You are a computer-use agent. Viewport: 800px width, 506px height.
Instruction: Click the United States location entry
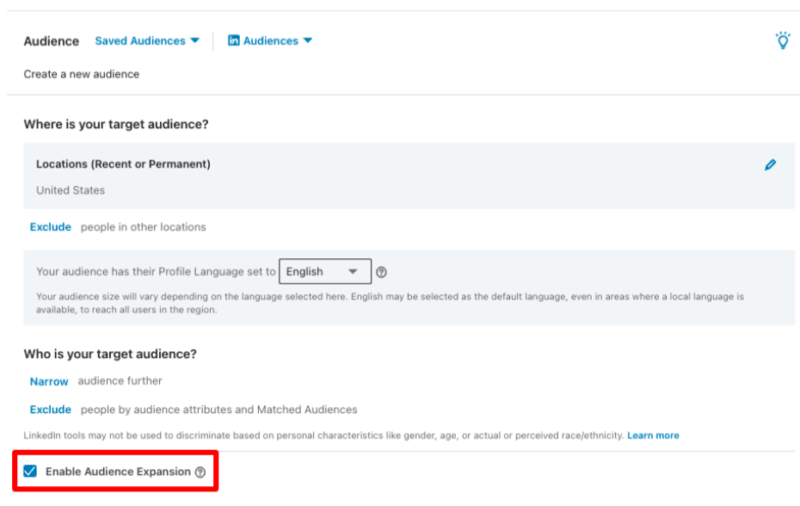tap(70, 190)
